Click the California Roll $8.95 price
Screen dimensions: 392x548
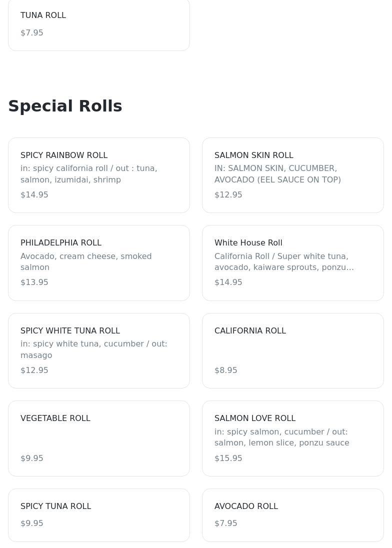click(x=226, y=370)
